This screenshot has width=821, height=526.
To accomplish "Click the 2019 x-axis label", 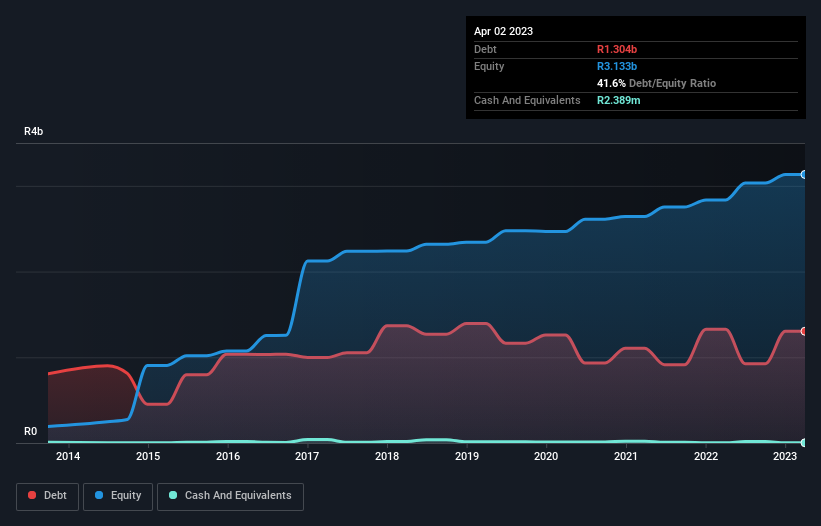I will [x=467, y=456].
